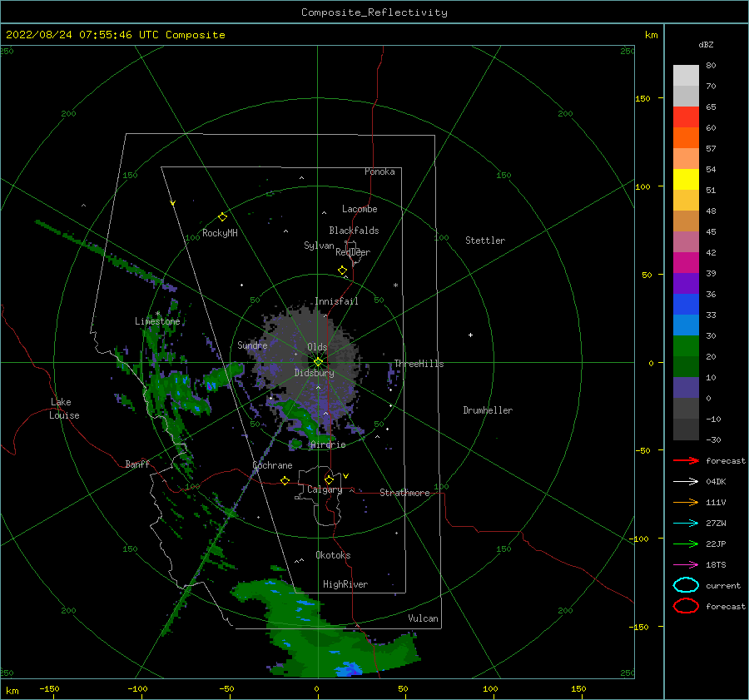Click the 04DK legend label
The height and width of the screenshot is (700, 749).
point(716,482)
